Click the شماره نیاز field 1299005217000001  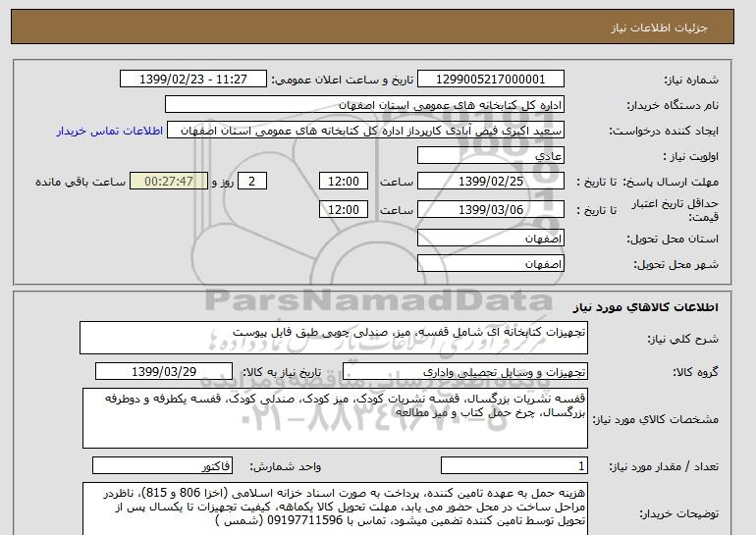(491, 79)
